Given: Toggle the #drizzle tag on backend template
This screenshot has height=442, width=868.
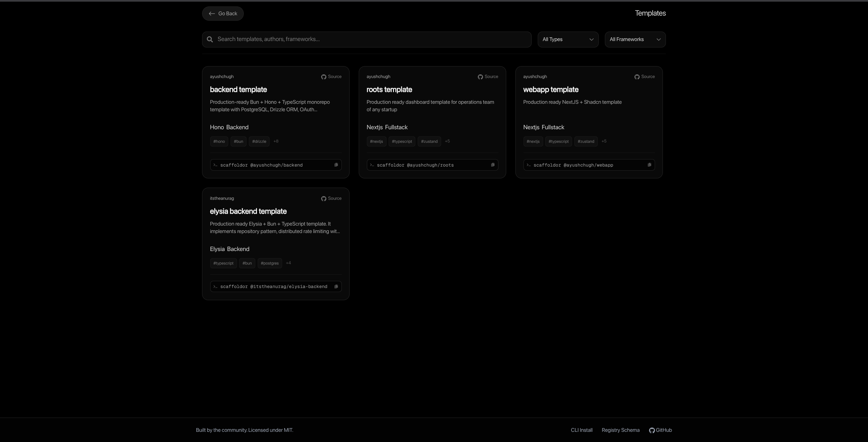Looking at the screenshot, I should pyautogui.click(x=259, y=141).
